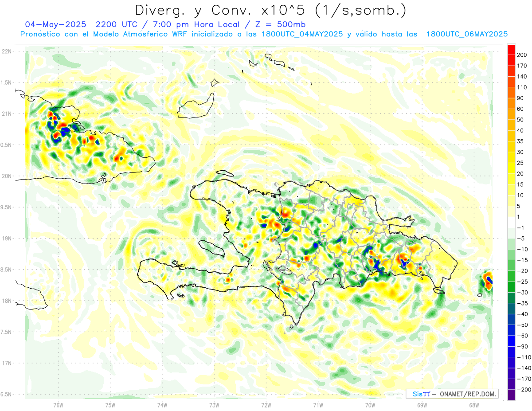This screenshot has height=411, width=532.
Task: Click the '20N' latitude label
Action: (7, 176)
